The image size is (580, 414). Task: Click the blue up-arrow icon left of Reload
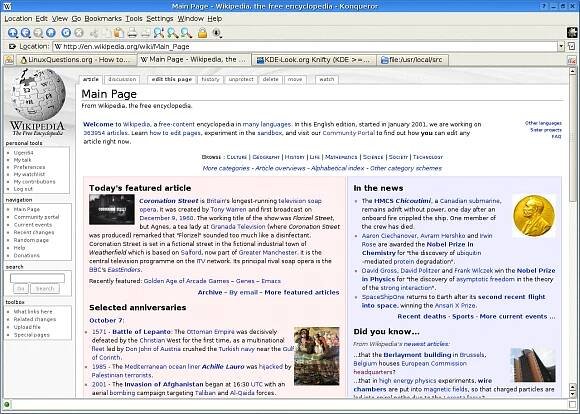(x=51, y=33)
